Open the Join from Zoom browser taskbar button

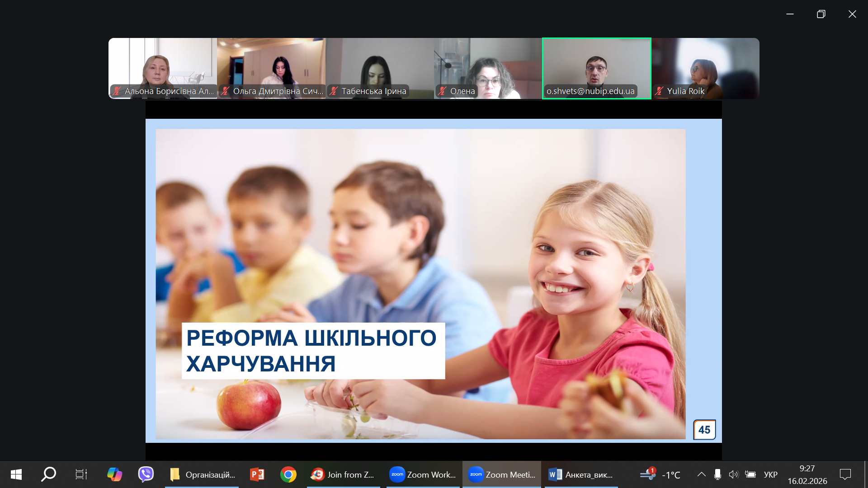pyautogui.click(x=343, y=474)
